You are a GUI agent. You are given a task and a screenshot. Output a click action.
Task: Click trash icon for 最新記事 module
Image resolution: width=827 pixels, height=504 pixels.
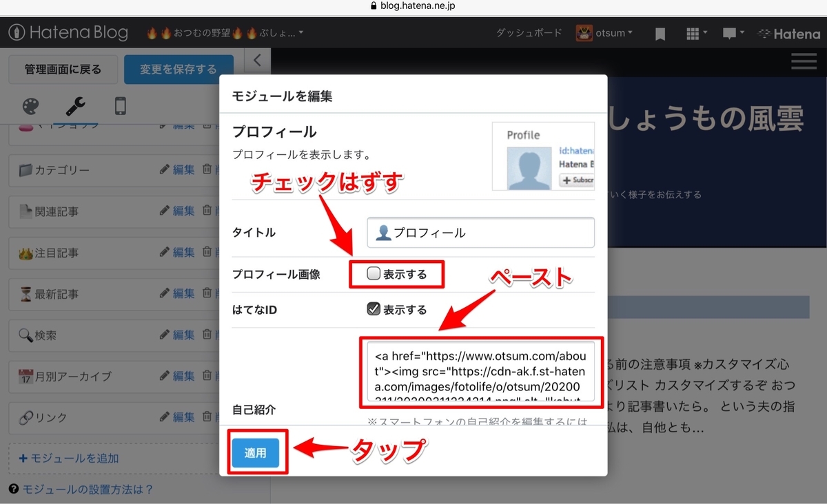[207, 293]
